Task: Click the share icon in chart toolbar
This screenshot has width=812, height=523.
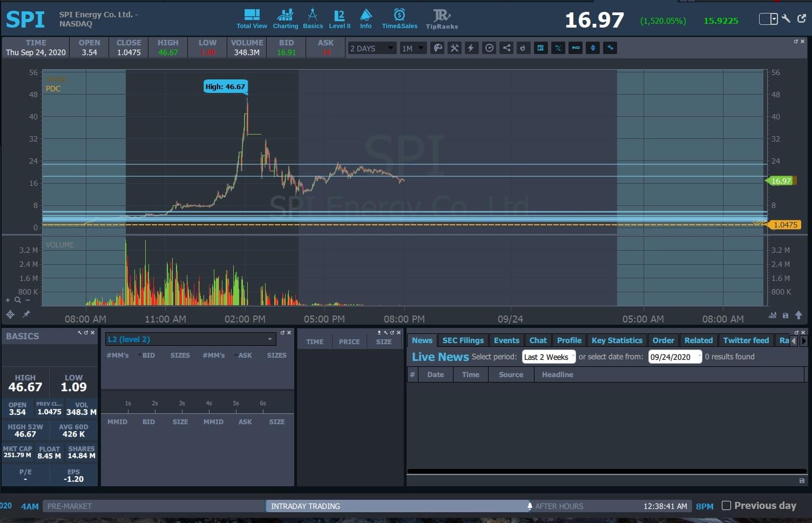Action: 506,48
